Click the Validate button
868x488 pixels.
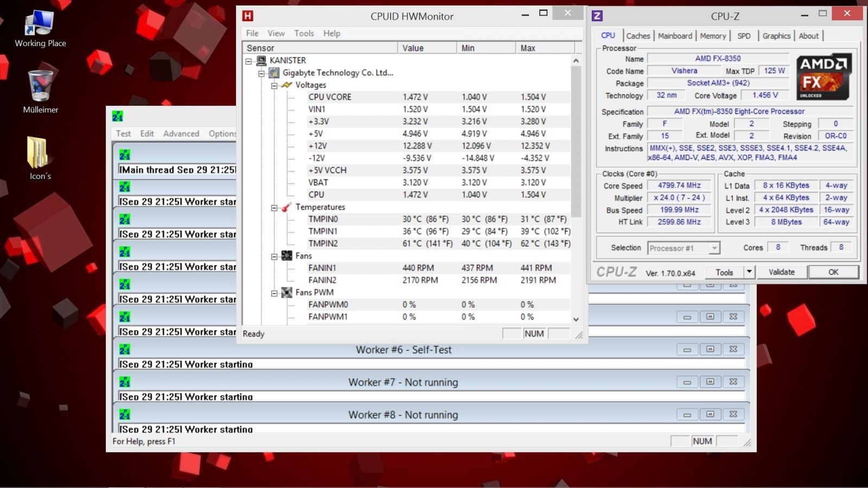click(781, 272)
